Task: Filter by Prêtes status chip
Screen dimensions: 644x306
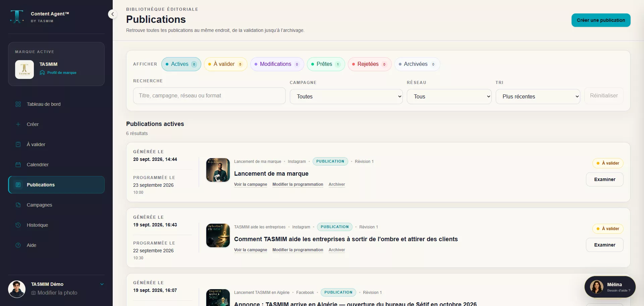Action: (326, 64)
